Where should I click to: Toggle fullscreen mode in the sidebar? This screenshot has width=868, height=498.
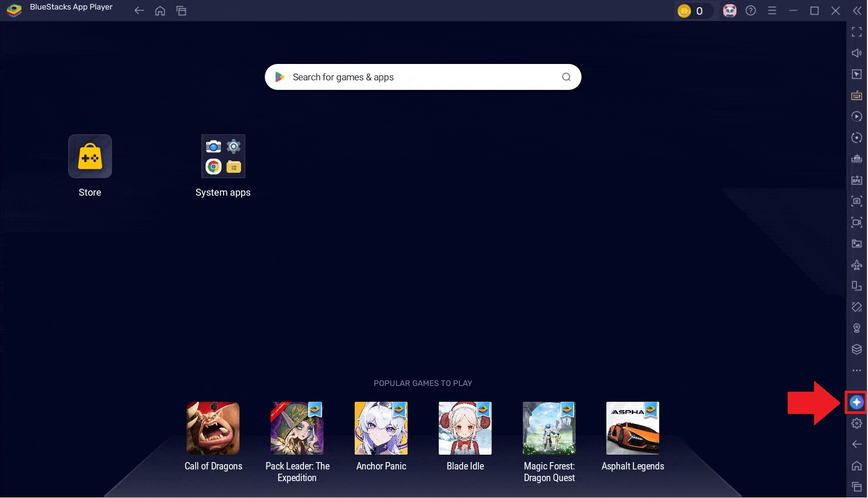pyautogui.click(x=856, y=32)
